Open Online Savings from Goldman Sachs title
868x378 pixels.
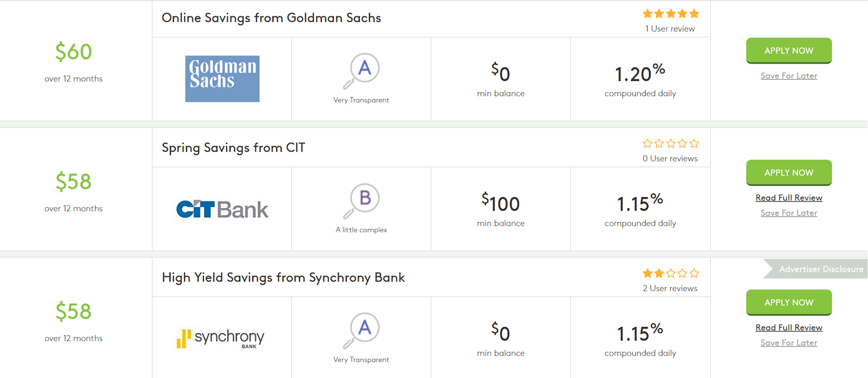point(271,18)
